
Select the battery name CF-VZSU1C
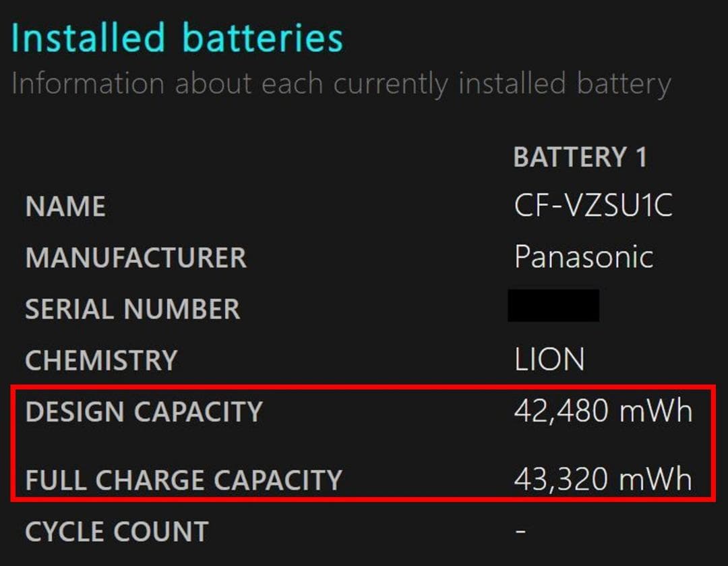593,206
